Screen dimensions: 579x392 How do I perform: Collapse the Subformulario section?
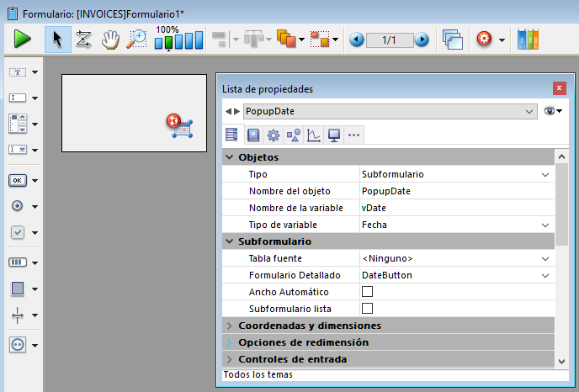tap(230, 241)
